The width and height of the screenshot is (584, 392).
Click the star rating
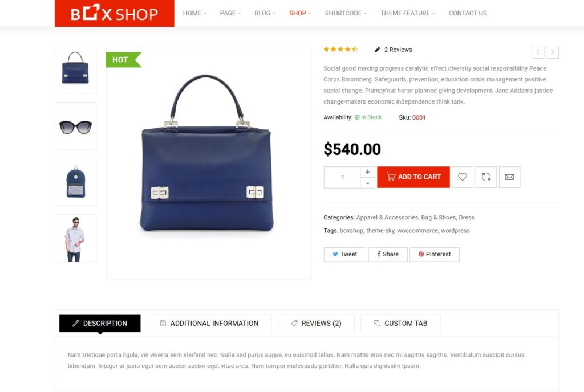tap(340, 49)
